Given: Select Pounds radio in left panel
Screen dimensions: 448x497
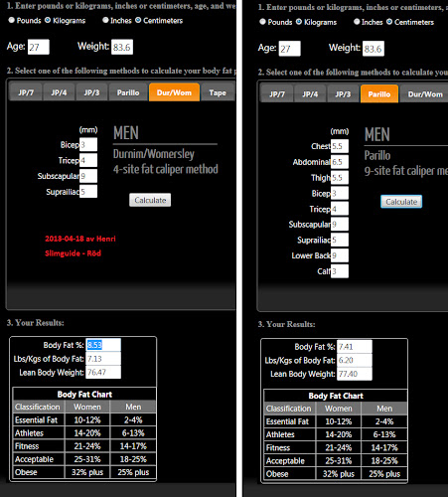Looking at the screenshot, I should click(12, 20).
